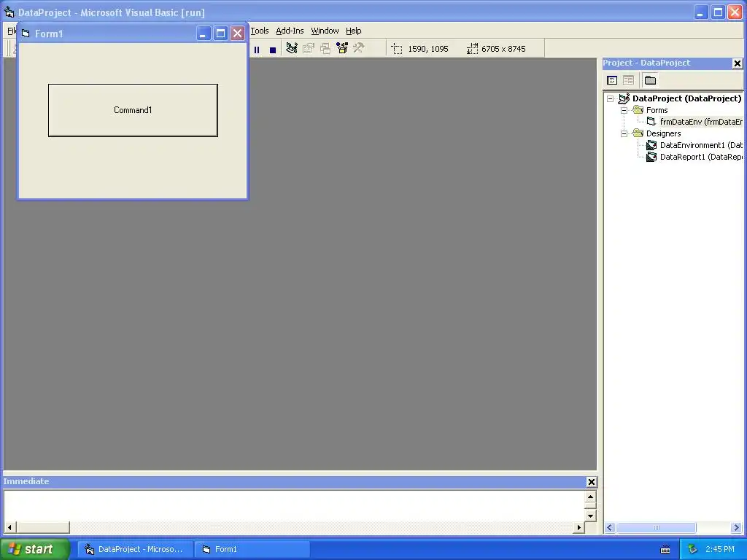The image size is (747, 560).
Task: Click the Project panel scroll left arrow
Action: click(x=610, y=528)
